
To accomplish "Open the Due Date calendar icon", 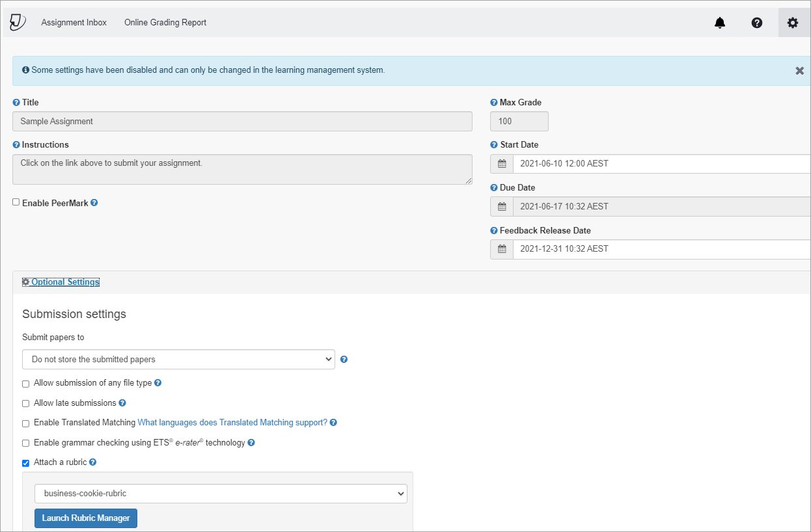I will [502, 207].
